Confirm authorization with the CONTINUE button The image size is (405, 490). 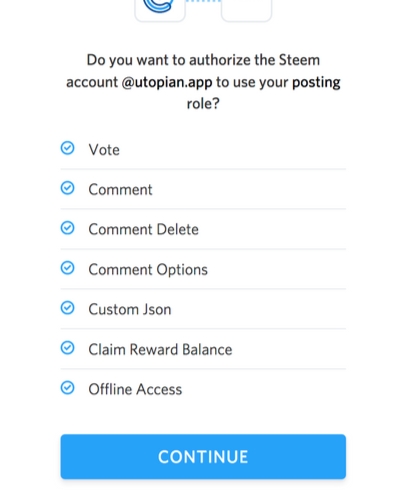pyautogui.click(x=203, y=456)
